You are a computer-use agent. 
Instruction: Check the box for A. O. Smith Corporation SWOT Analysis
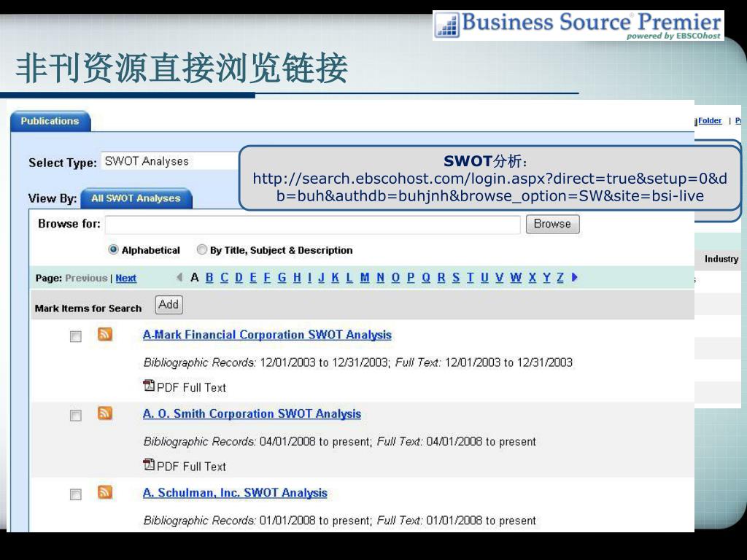[75, 416]
